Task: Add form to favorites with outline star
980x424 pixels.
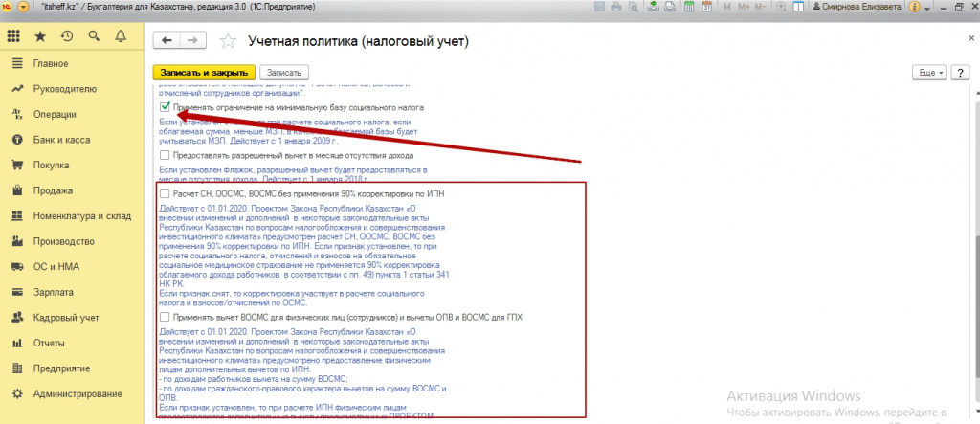Action: (x=228, y=41)
